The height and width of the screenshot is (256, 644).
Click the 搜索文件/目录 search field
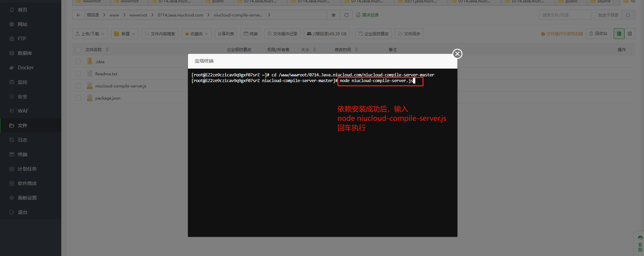click(565, 15)
